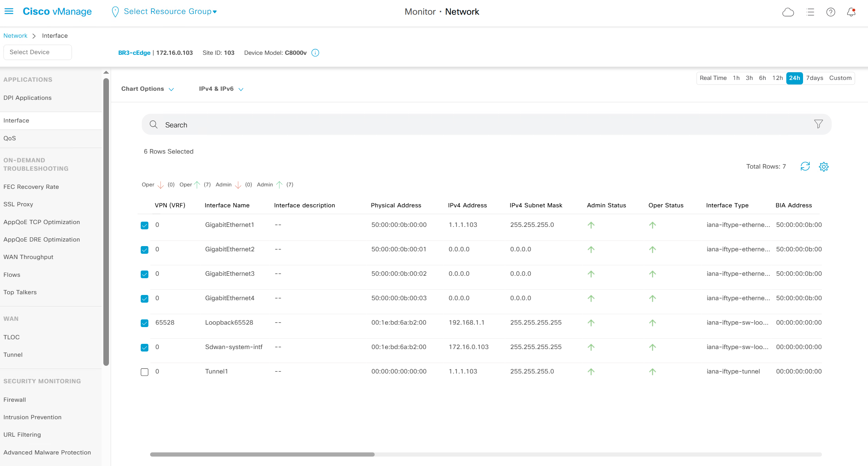Open the IPv4 & IPv6 dropdown
The image size is (868, 466).
[x=221, y=89]
